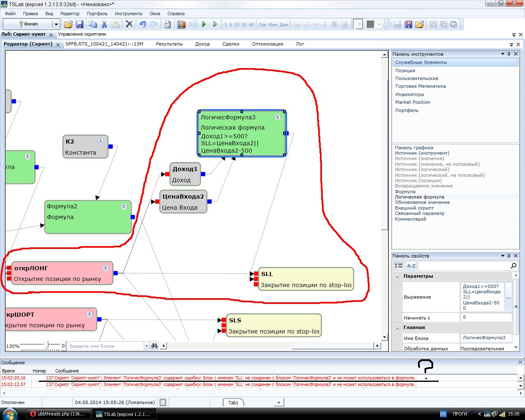This screenshot has width=525, height=420.
Task: Select Торговая Математика in tools panel
Action: 420,86
